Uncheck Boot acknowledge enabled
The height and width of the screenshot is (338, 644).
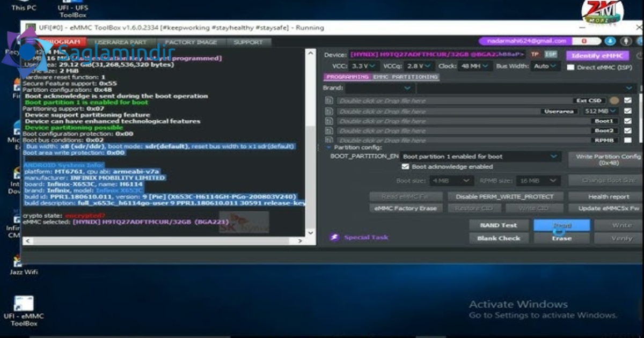[x=406, y=167]
